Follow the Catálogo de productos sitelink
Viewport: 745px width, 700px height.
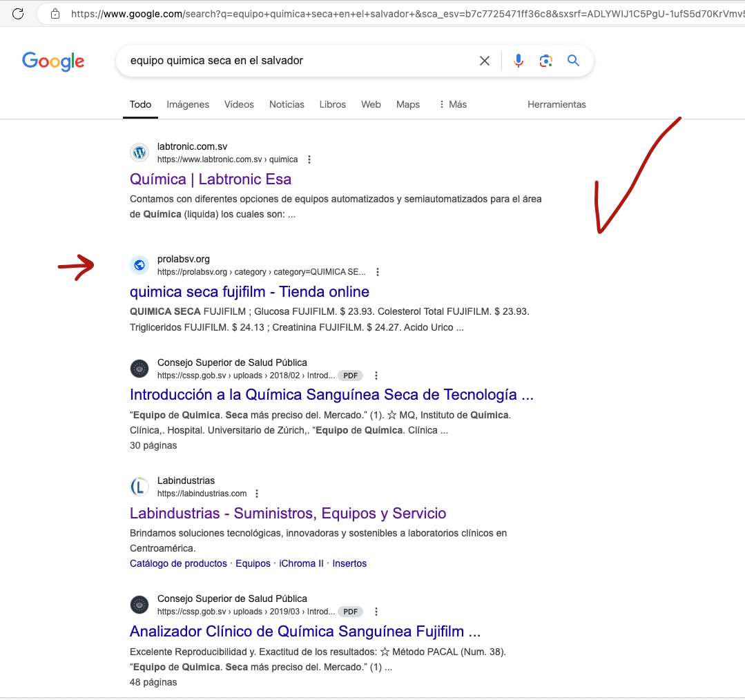click(x=178, y=564)
